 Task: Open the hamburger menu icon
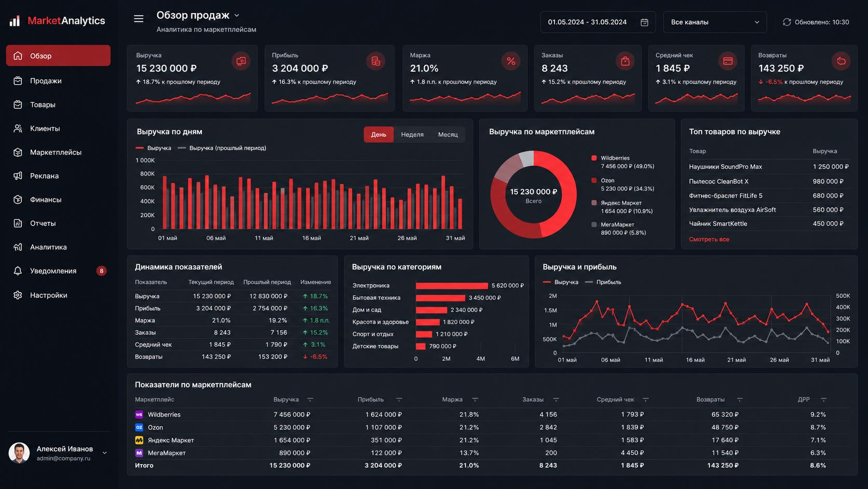coord(139,19)
